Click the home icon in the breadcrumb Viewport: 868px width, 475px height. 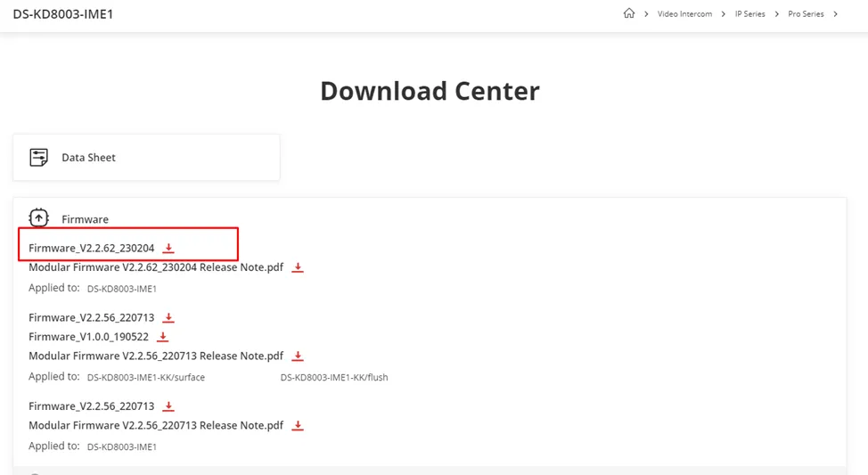pyautogui.click(x=629, y=13)
